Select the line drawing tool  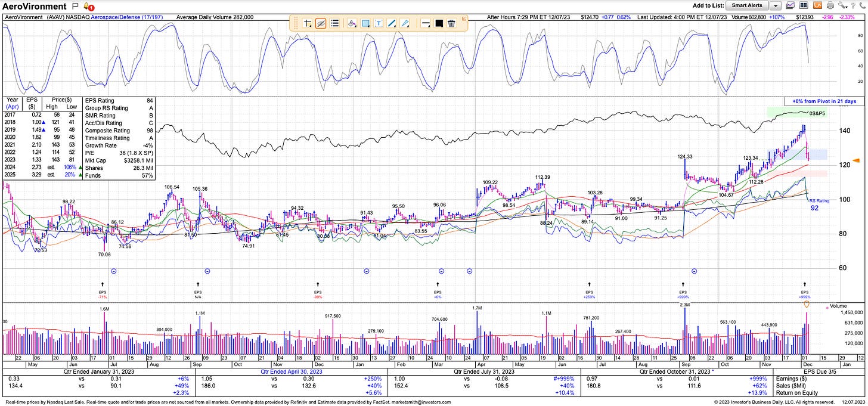[392, 23]
